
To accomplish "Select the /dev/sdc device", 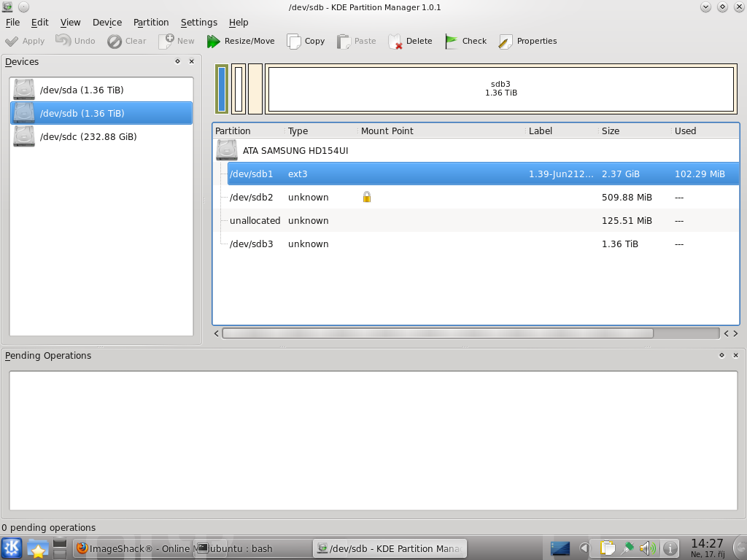I will 101,136.
